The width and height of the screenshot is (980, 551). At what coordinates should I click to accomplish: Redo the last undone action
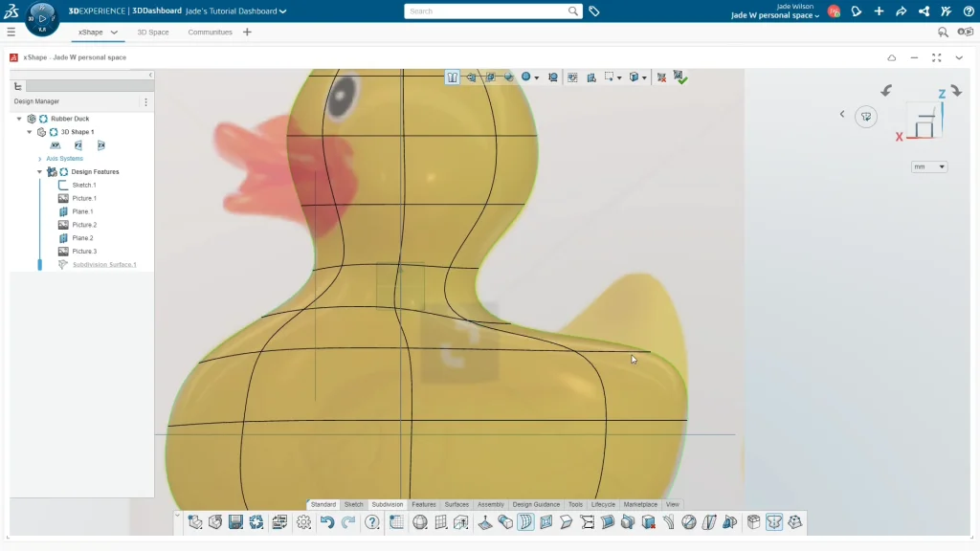tap(348, 522)
